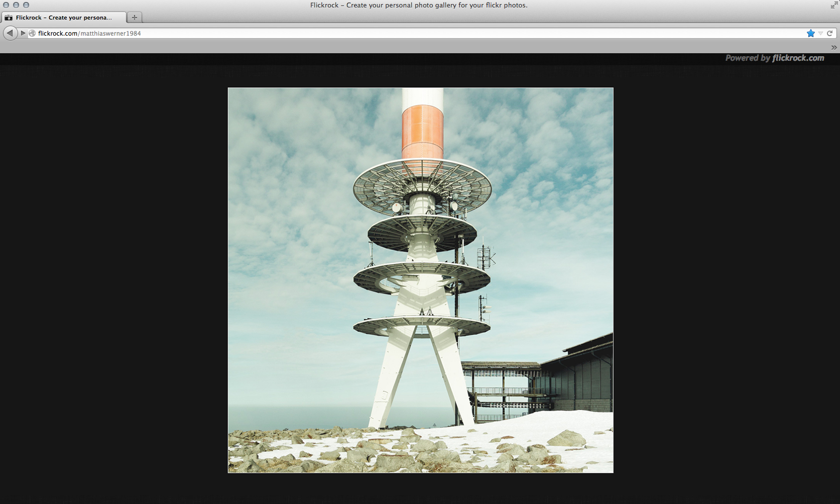Viewport: 840px width, 504px height.
Task: Follow the Powered by flickrock.com link
Action: click(x=774, y=58)
